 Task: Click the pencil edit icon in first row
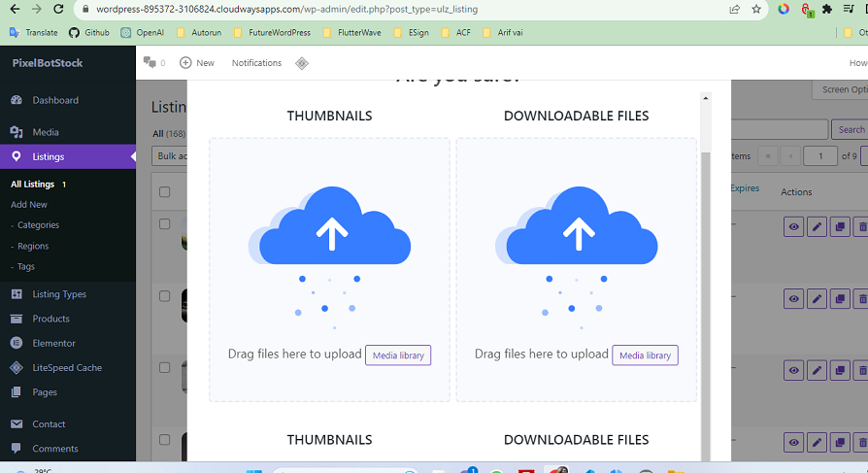[818, 227]
